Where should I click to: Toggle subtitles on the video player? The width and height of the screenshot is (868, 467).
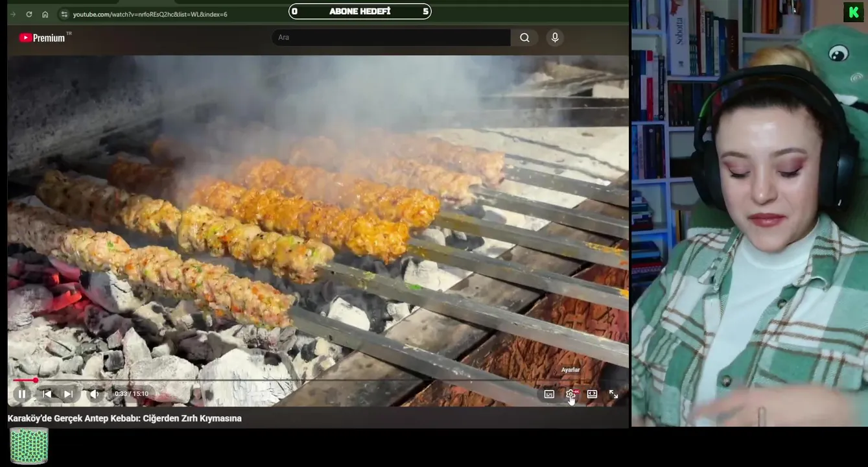[x=549, y=394]
